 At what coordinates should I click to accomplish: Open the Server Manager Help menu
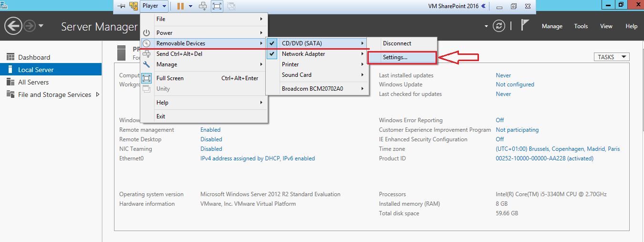point(632,26)
